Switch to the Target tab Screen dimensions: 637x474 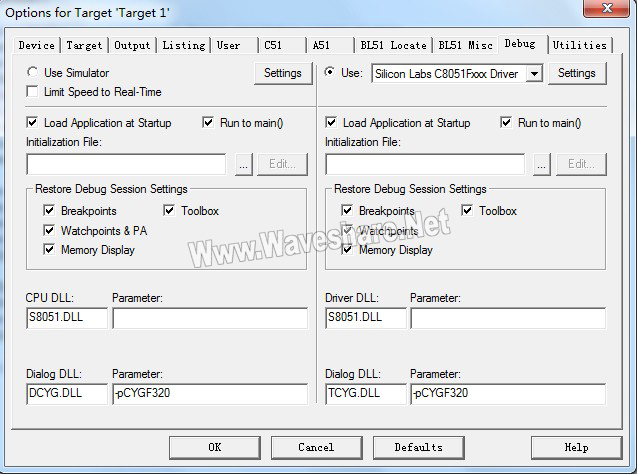pos(84,45)
